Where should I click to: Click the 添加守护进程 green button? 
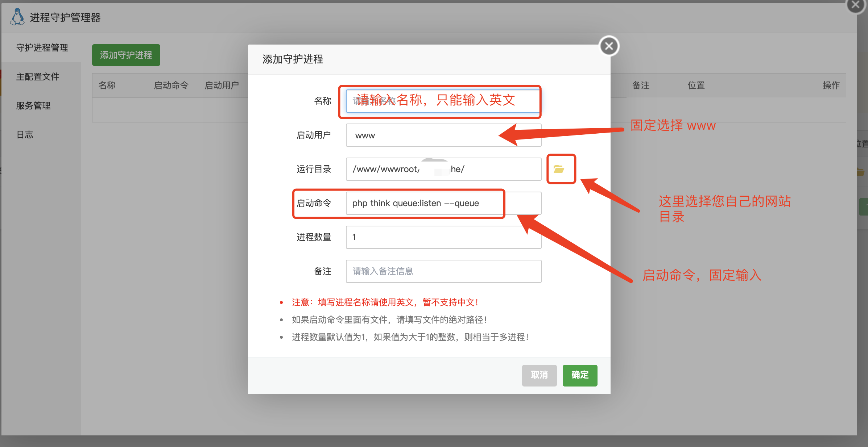(126, 55)
